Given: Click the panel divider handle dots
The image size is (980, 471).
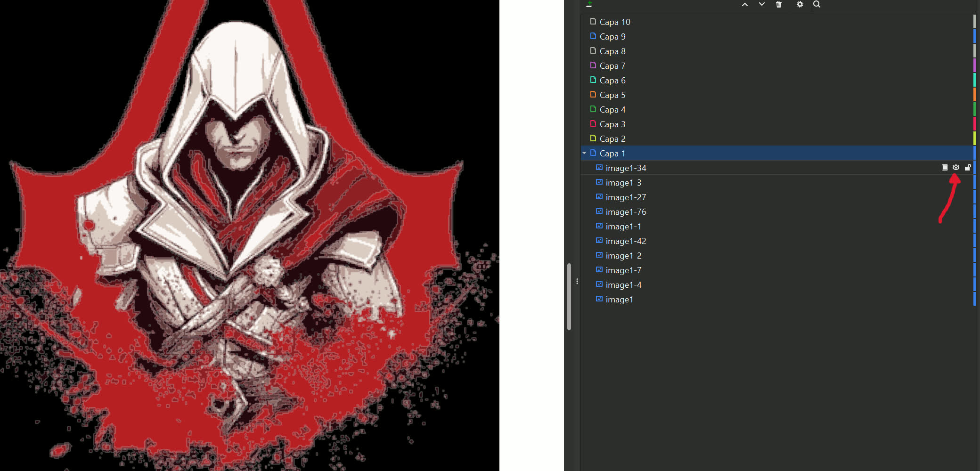Looking at the screenshot, I should coord(577,281).
